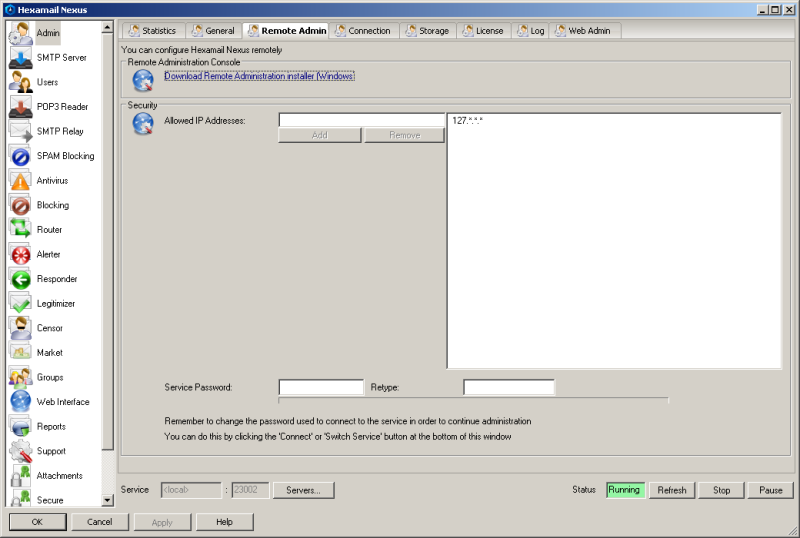Switch to the Web Admin tab
The width and height of the screenshot is (800, 538).
(582, 31)
